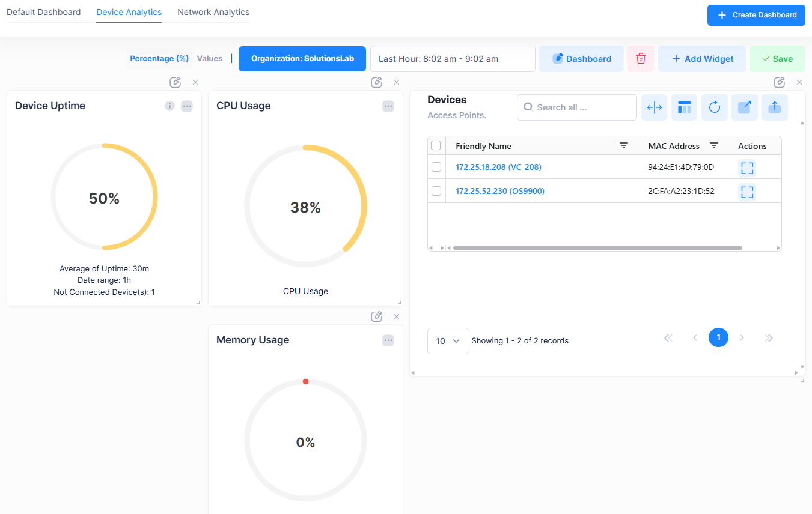This screenshot has width=812, height=514.
Task: Check the box for 172.25.18.208 (VC-208)
Action: coord(436,167)
